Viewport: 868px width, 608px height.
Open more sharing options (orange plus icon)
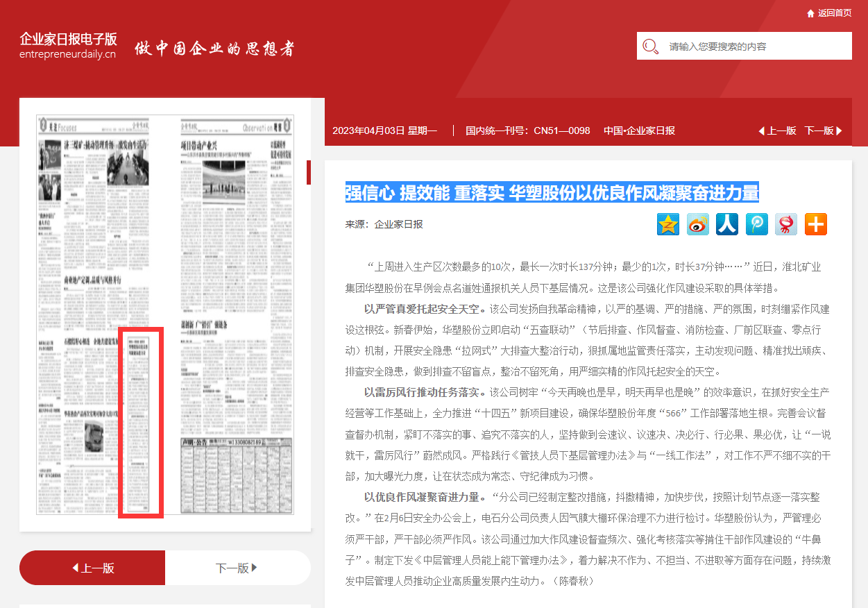pos(816,224)
